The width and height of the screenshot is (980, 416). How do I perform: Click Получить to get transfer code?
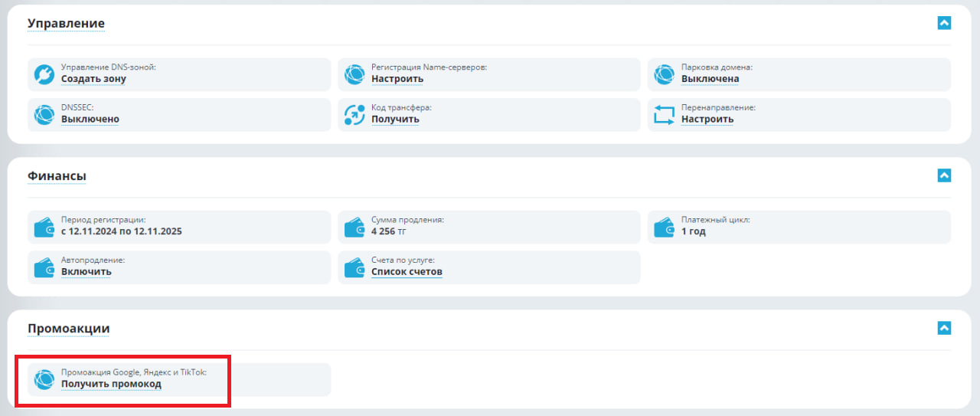(x=395, y=120)
